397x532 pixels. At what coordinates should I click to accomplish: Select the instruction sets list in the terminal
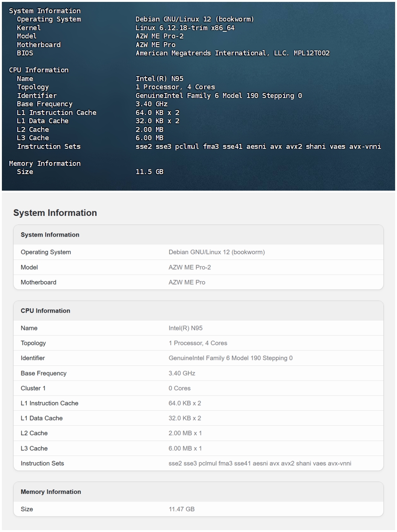258,147
